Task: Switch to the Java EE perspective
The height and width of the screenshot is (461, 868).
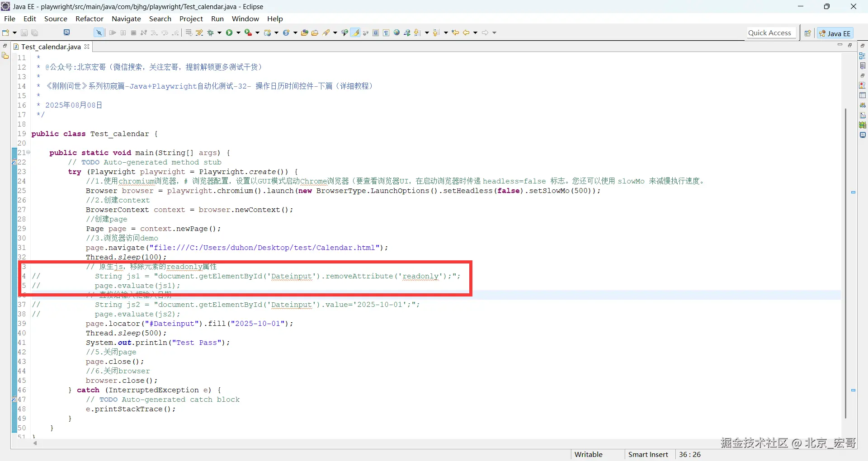Action: pyautogui.click(x=835, y=33)
